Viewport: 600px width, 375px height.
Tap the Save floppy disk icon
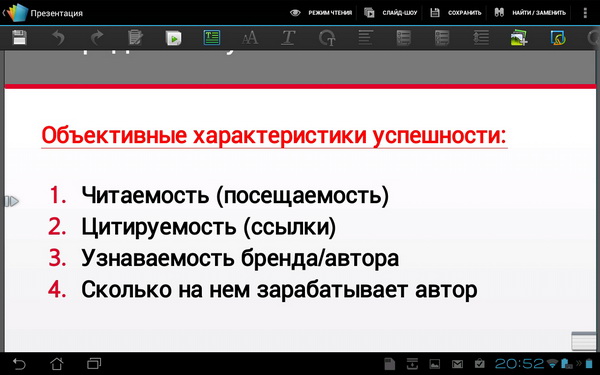click(19, 38)
